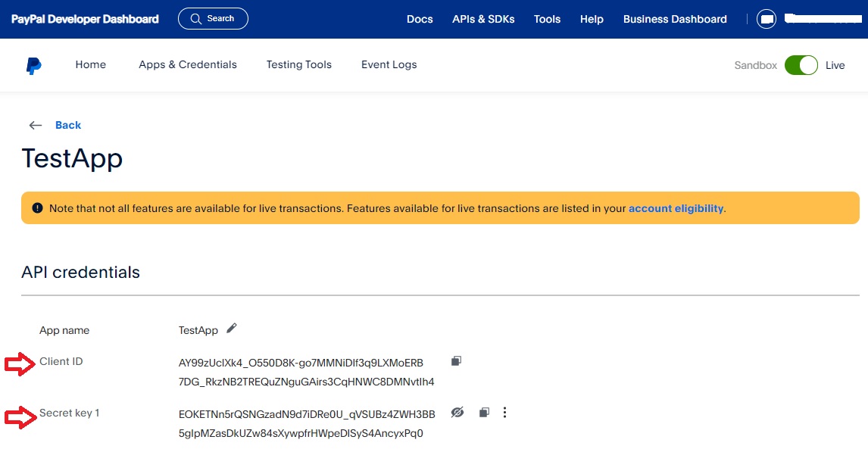Open the Event Logs tab
This screenshot has height=471, width=868.
coord(389,65)
